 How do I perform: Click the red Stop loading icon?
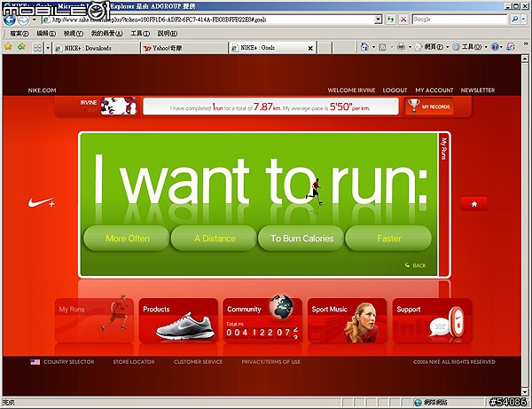point(403,20)
